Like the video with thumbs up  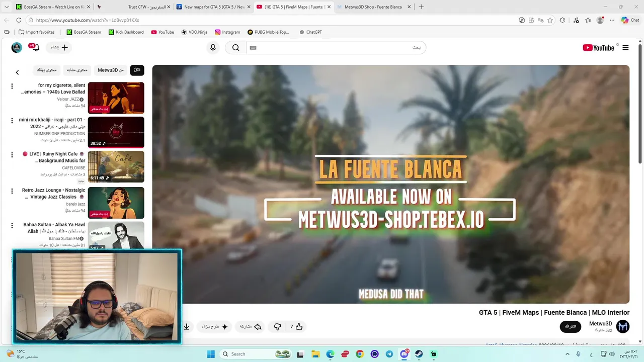point(296,327)
